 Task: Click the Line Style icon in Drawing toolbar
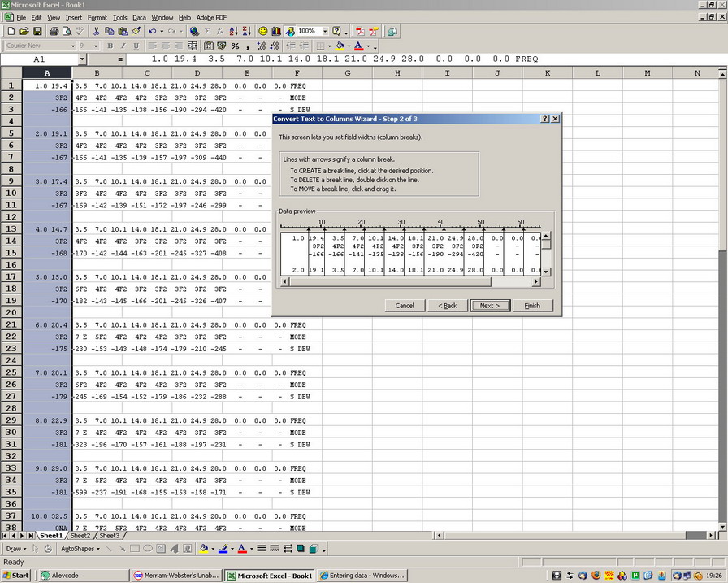262,549
